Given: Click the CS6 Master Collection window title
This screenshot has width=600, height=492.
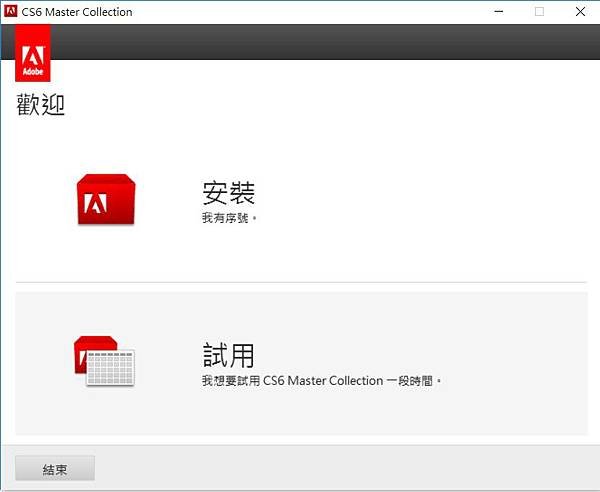Looking at the screenshot, I should click(77, 12).
